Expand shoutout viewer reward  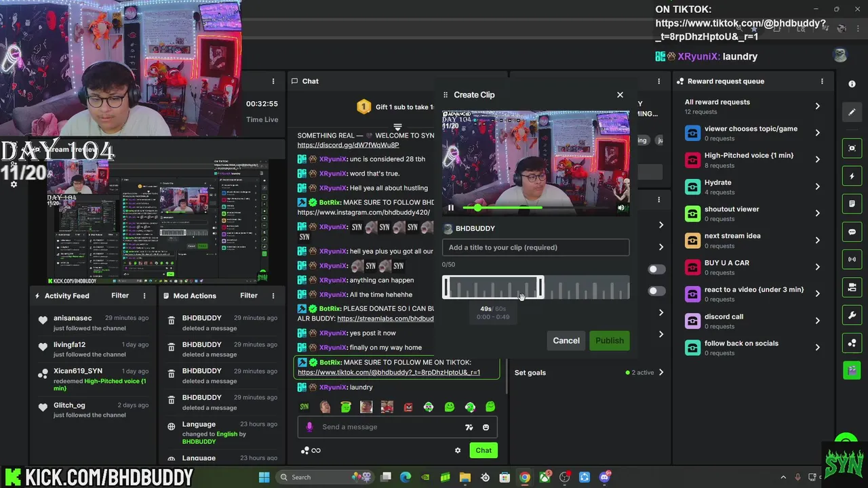point(817,213)
